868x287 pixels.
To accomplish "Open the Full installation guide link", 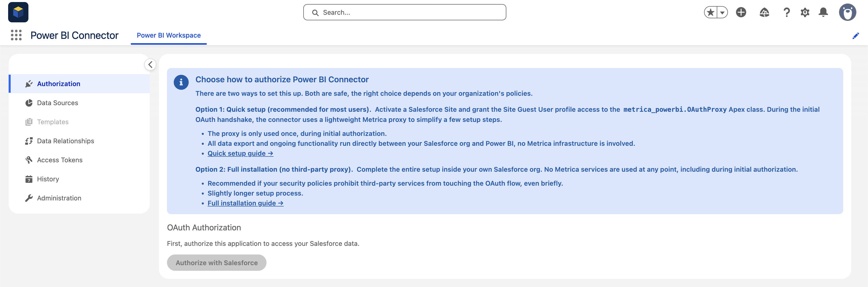I will (245, 203).
